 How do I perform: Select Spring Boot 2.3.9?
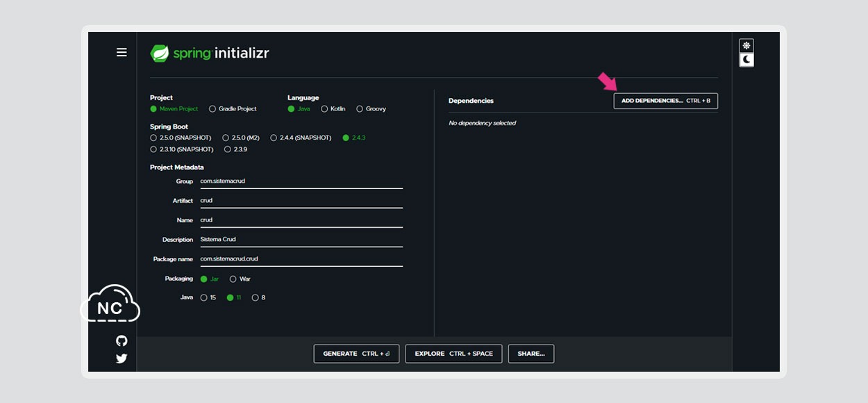coord(235,149)
